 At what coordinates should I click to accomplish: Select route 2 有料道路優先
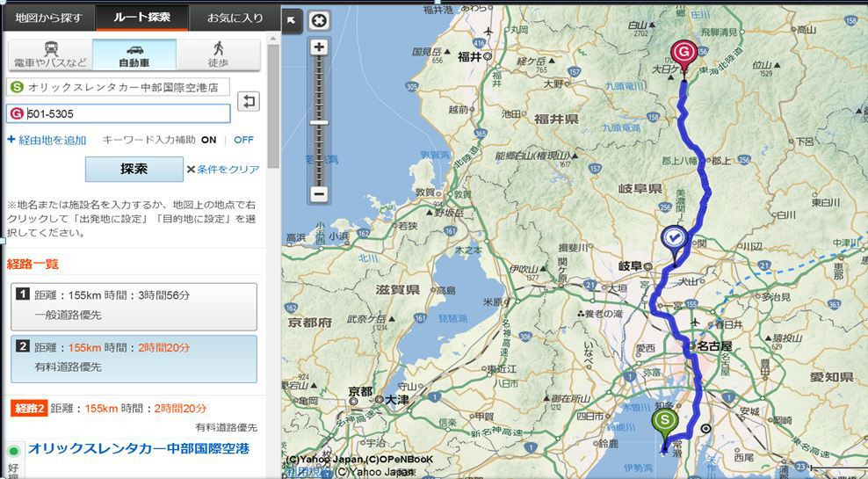pyautogui.click(x=134, y=359)
